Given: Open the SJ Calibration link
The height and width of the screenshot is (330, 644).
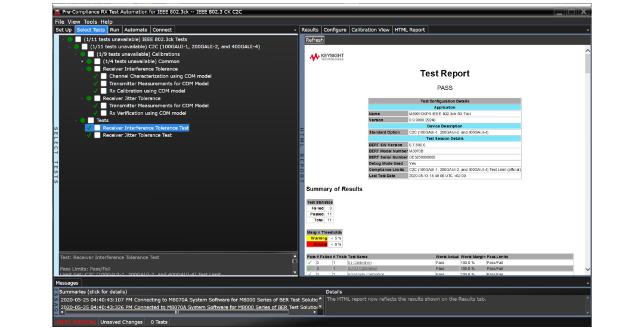Looking at the screenshot, I should coord(360,263).
